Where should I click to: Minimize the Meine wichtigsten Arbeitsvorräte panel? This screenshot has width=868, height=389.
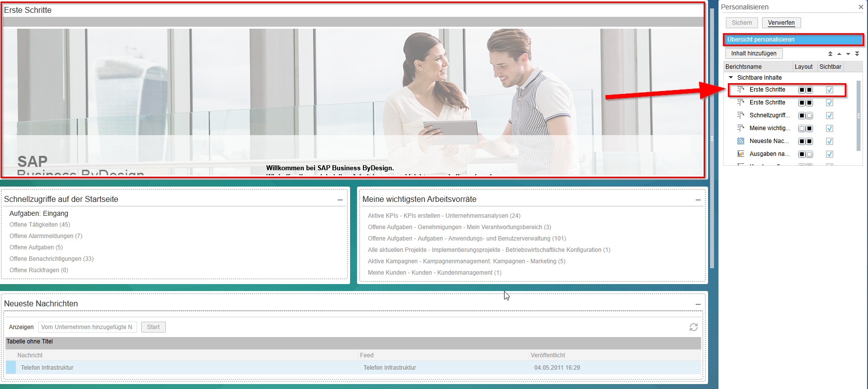click(x=698, y=200)
